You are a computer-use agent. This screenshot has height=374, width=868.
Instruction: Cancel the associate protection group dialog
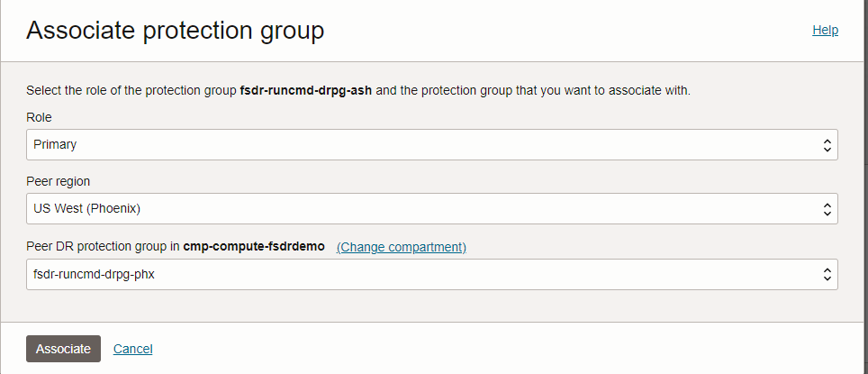132,349
